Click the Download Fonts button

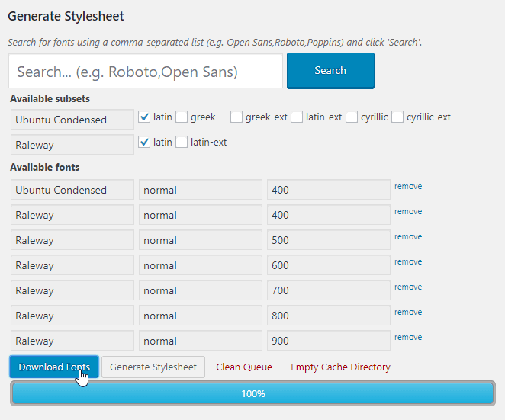(54, 367)
